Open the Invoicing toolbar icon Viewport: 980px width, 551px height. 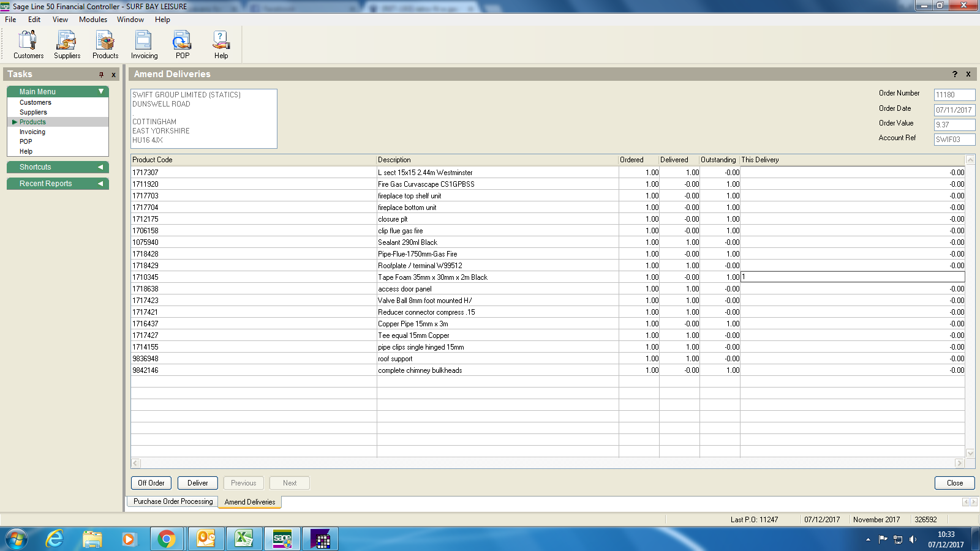click(x=144, y=45)
